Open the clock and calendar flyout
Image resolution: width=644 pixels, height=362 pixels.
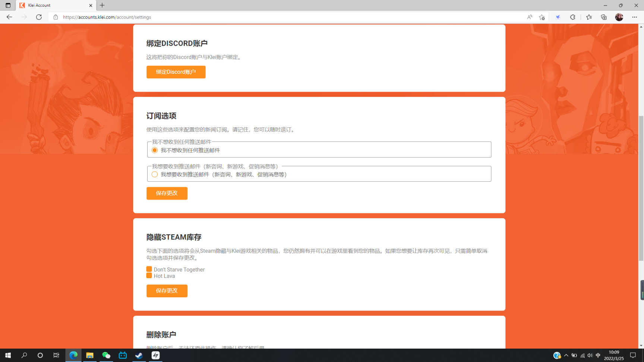pyautogui.click(x=614, y=355)
